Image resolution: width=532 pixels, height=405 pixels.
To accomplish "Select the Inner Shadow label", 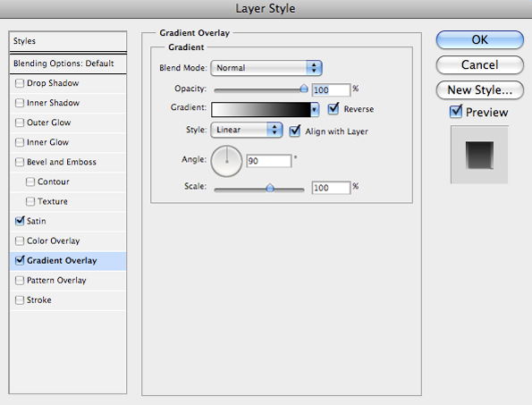I will (53, 103).
